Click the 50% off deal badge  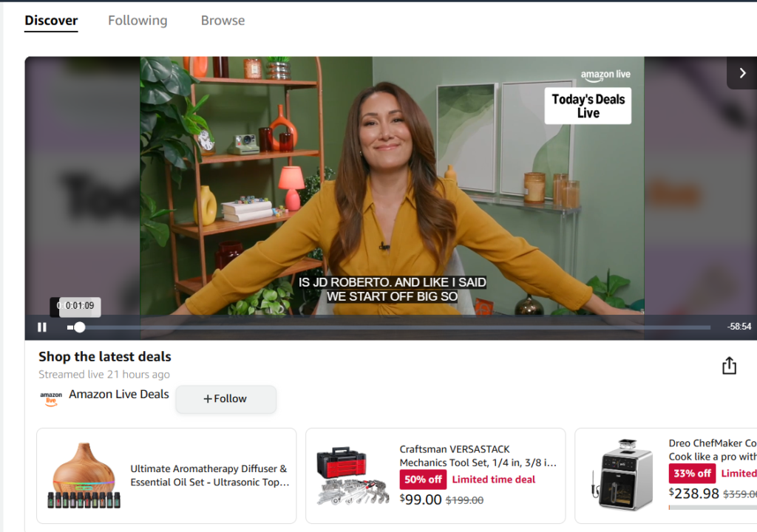pos(423,480)
